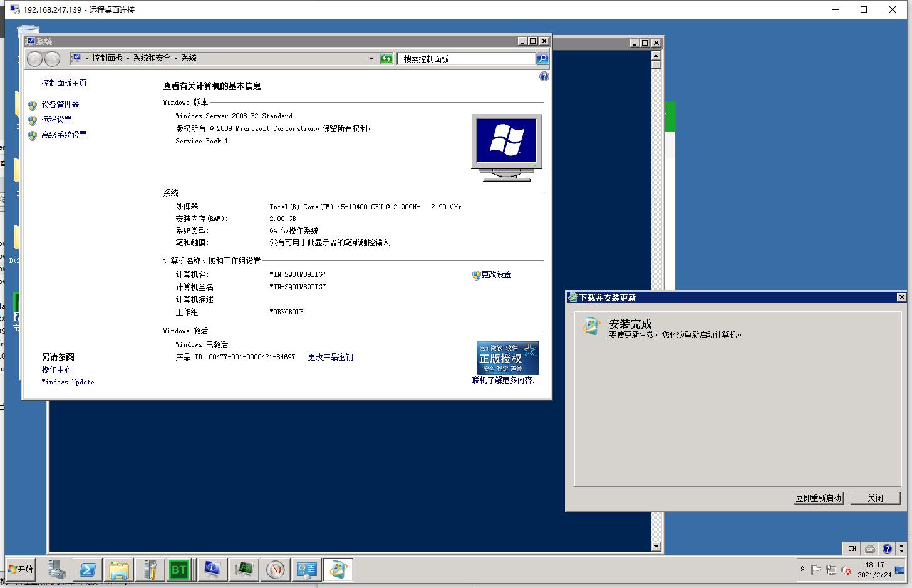
Task: Click scroll up arrow in background window
Action: coord(656,54)
